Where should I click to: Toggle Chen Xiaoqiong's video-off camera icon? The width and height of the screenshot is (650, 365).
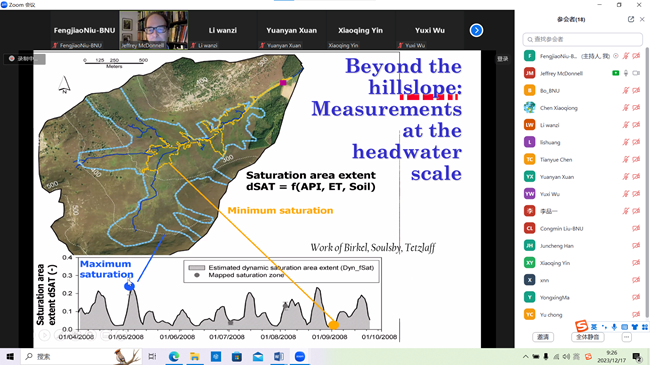point(636,108)
